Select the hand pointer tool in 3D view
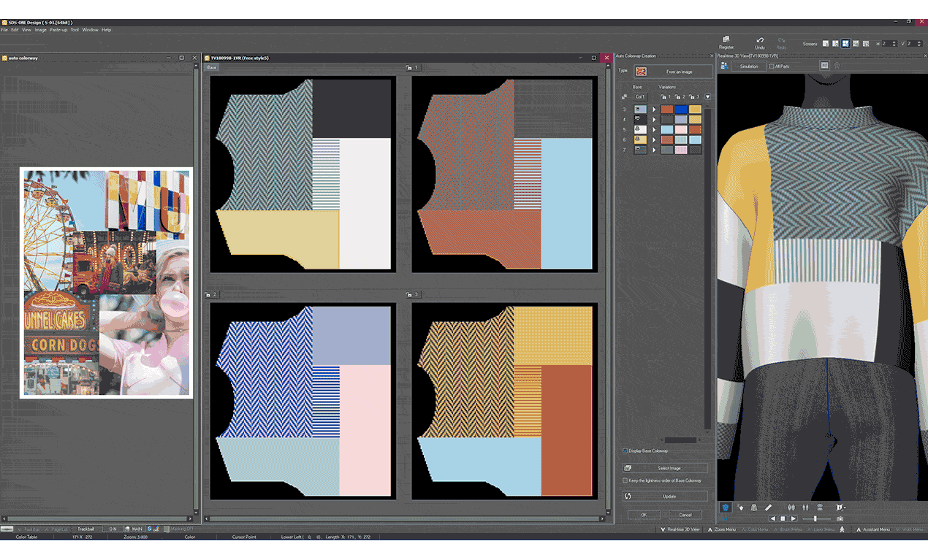The image size is (928, 560). tap(740, 507)
